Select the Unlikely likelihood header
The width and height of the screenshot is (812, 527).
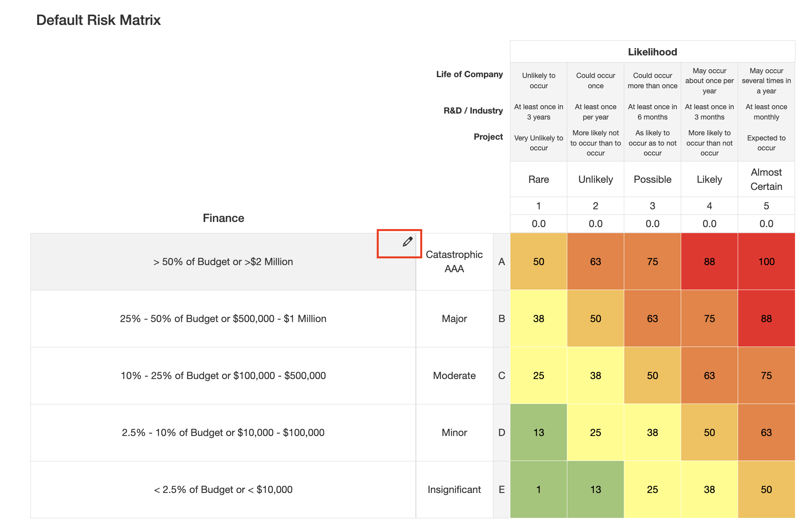point(595,179)
